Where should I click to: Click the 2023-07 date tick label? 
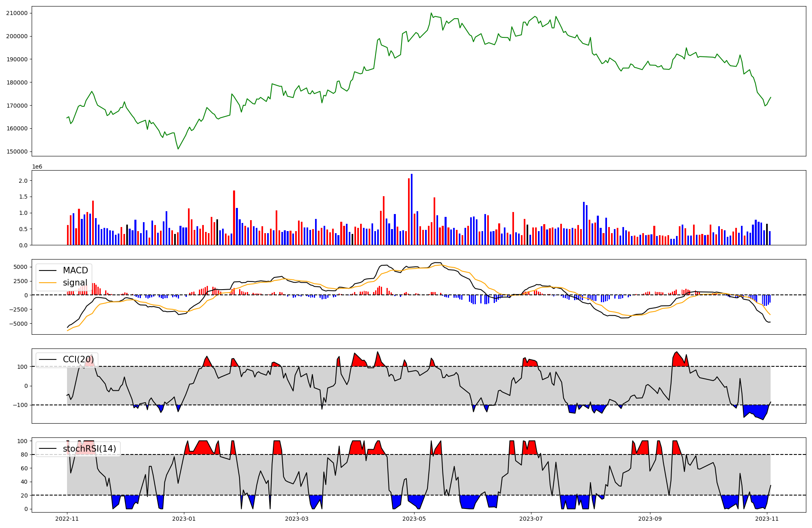[531, 518]
